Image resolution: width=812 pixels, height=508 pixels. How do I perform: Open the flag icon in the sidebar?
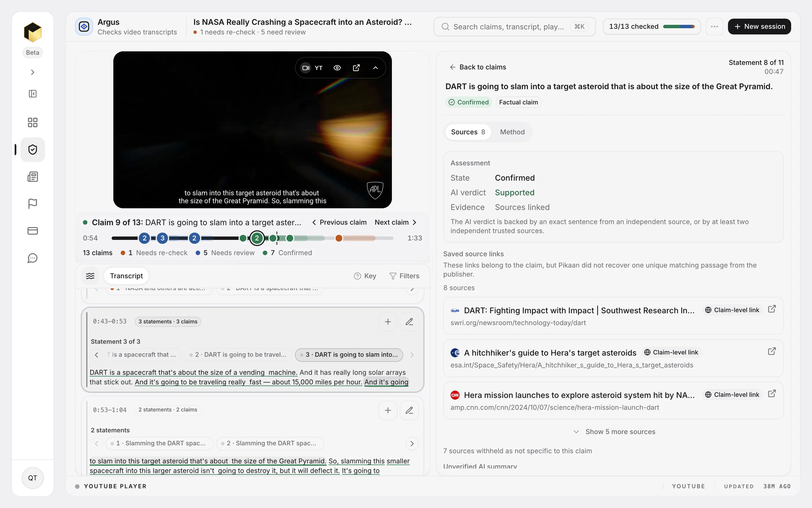[32, 203]
